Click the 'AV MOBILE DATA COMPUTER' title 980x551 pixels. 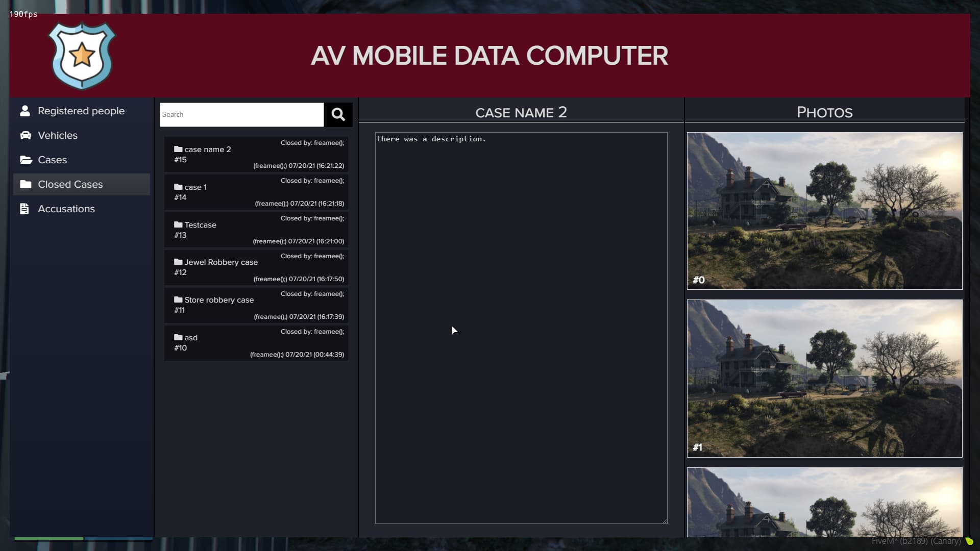tap(489, 56)
